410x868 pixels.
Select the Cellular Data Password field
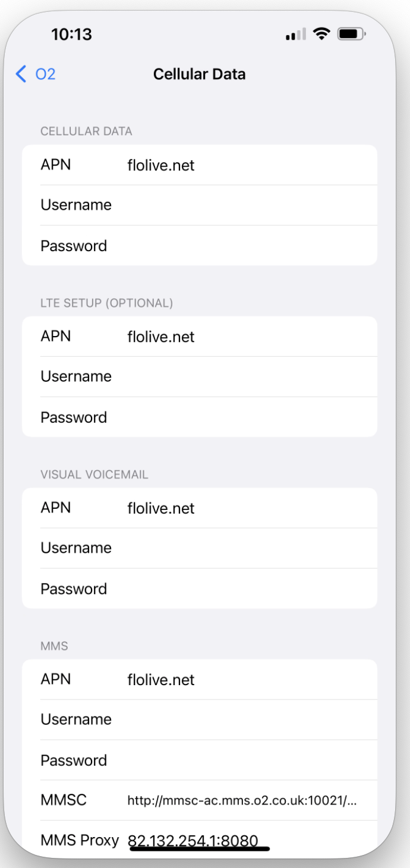(238, 246)
